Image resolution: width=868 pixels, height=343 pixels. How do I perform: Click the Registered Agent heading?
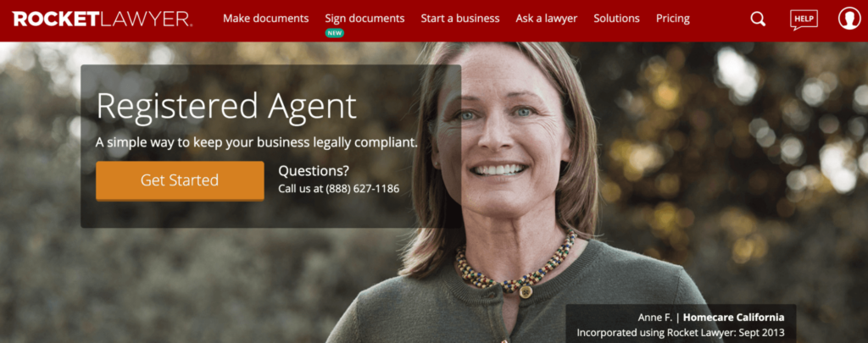point(226,106)
